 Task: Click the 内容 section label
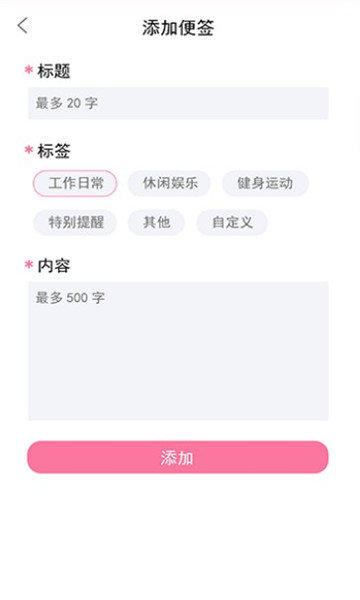54,265
